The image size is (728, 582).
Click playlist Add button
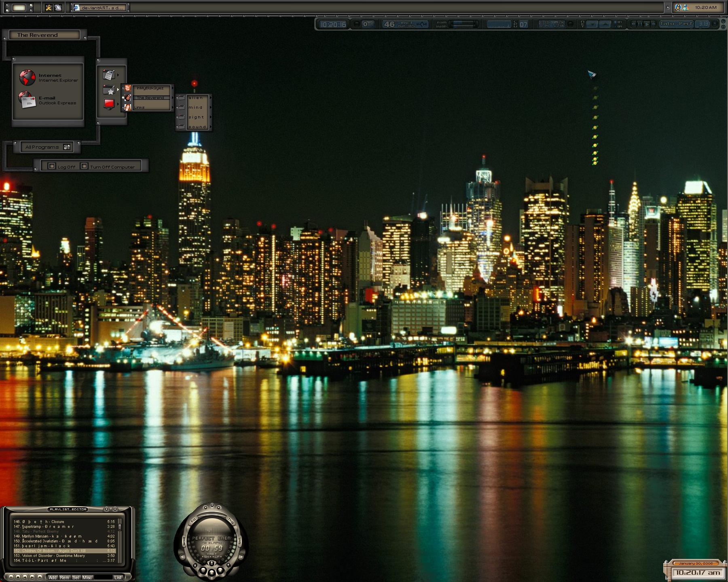[53, 578]
